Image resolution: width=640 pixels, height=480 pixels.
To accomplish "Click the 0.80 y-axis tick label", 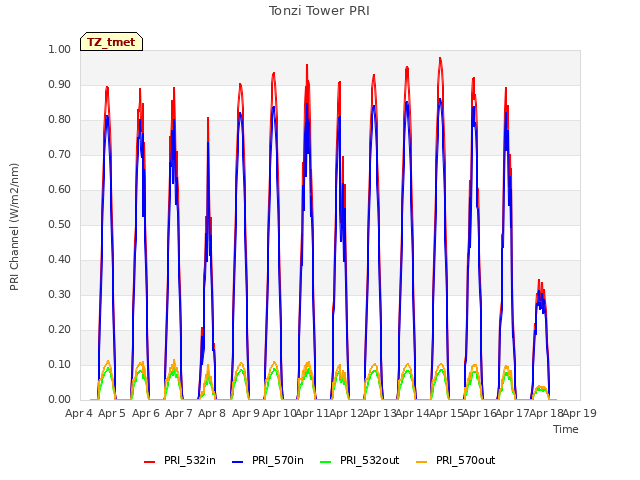I will [x=60, y=120].
